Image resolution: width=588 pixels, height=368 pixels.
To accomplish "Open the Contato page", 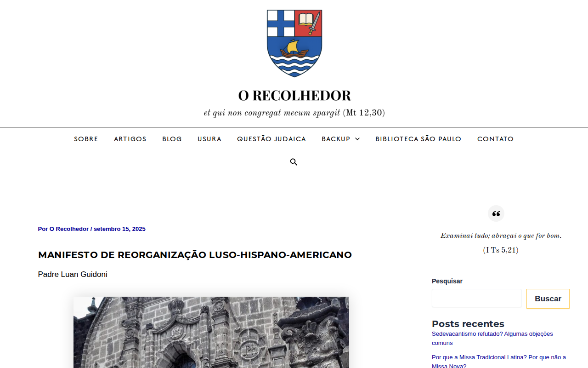I will 495,139.
